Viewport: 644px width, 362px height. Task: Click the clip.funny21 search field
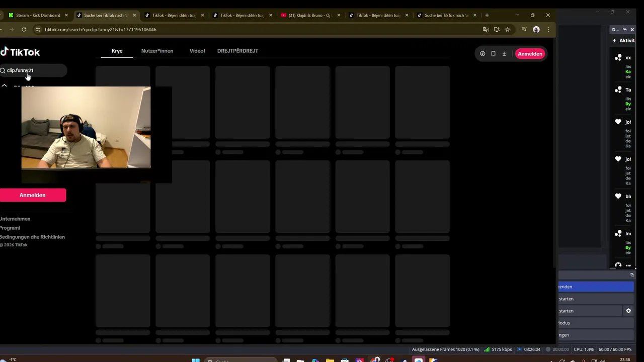[33, 70]
